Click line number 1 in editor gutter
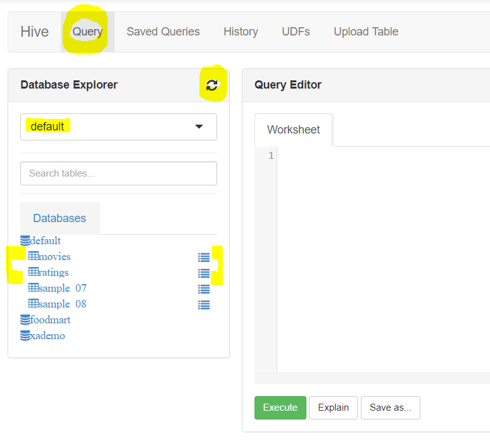 (271, 156)
